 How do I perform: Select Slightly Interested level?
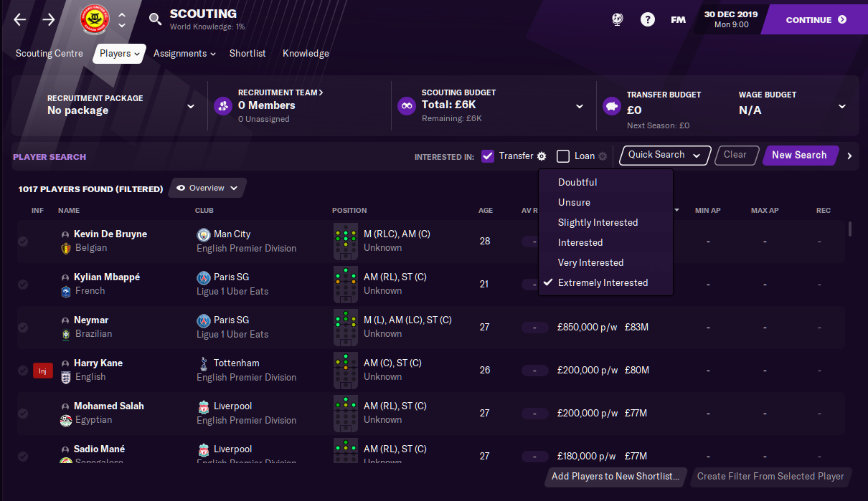[606, 222]
